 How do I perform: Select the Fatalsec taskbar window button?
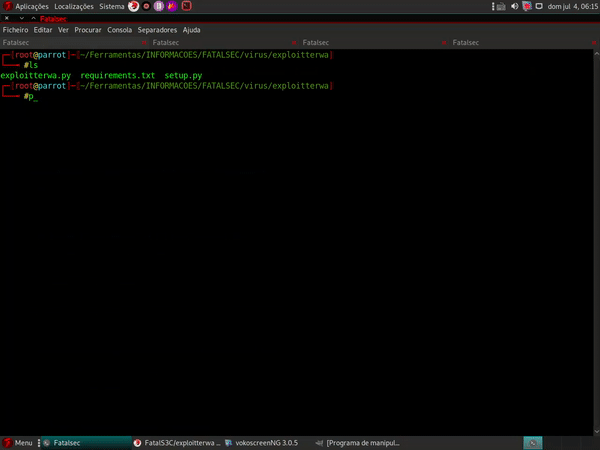click(86, 443)
